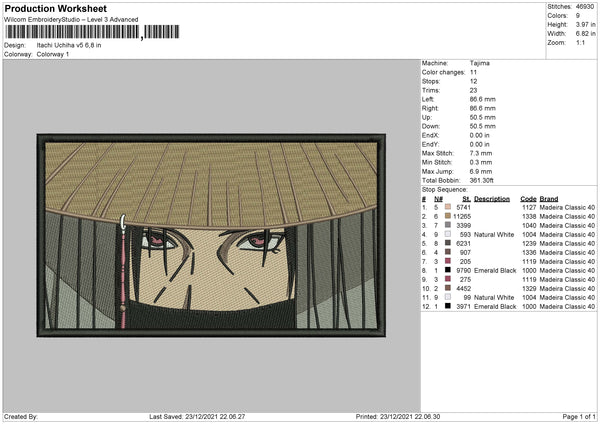
Task: Click thread code 1127 in stop row 1
Action: click(529, 207)
